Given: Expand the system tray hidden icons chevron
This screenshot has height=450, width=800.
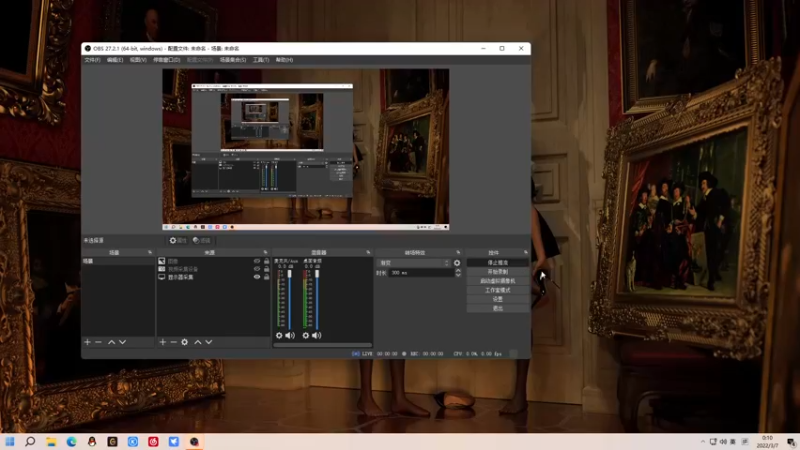Looking at the screenshot, I should (703, 441).
